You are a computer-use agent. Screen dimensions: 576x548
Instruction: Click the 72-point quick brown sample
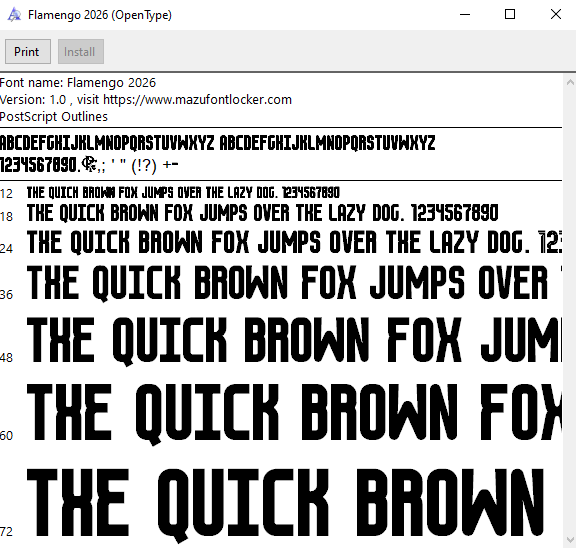point(285,505)
